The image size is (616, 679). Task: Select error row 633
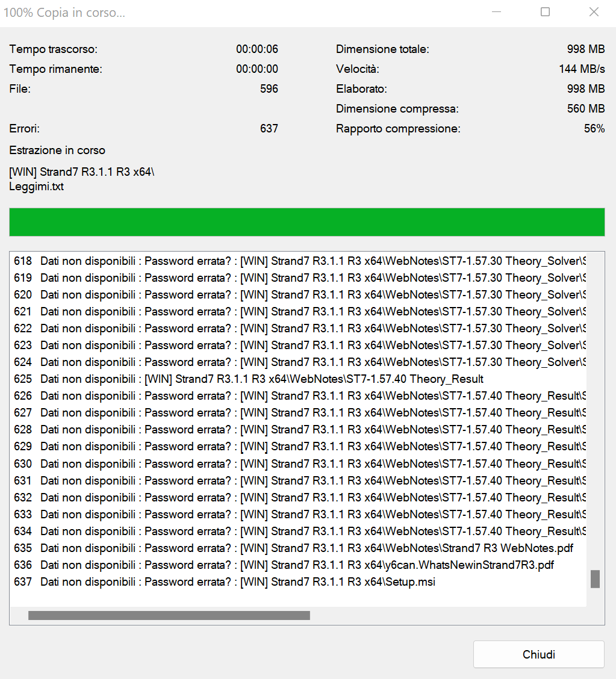298,515
